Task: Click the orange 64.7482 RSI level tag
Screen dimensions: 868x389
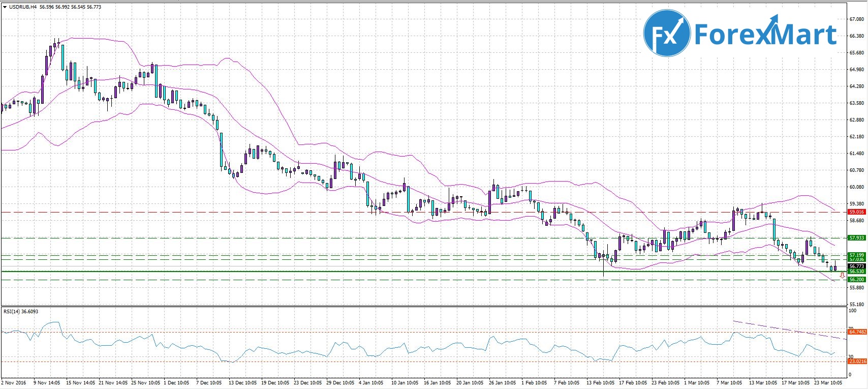Action: pos(857,332)
